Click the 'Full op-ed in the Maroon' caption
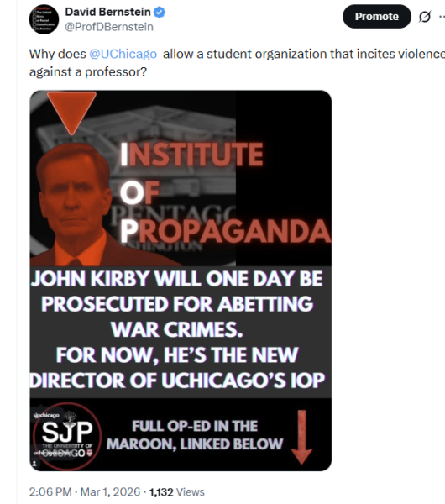The width and height of the screenshot is (445, 504). (195, 435)
